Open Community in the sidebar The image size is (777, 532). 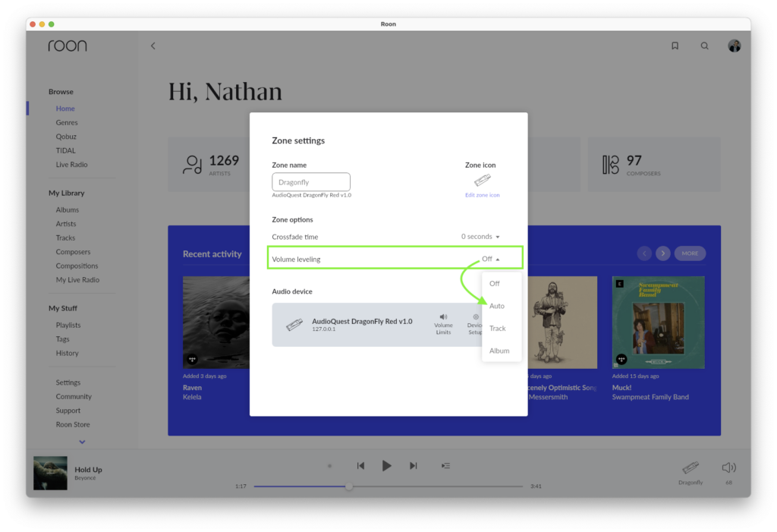[74, 396]
